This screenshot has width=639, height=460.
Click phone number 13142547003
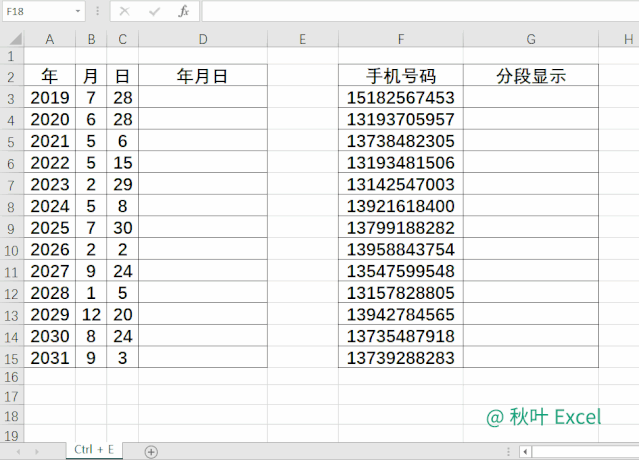401,184
